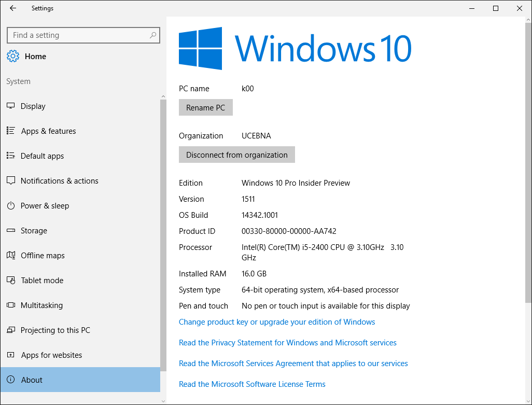Screen dimensions: 532x405
Task: Click the Windows 10 logo
Action: pyautogui.click(x=295, y=49)
